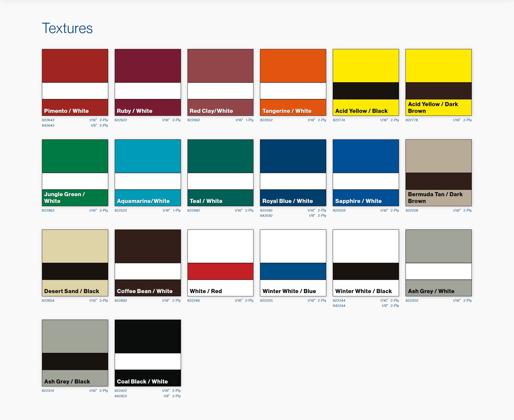Click product code 842422
Viewport: 514px width, 420px height.
(x=121, y=396)
